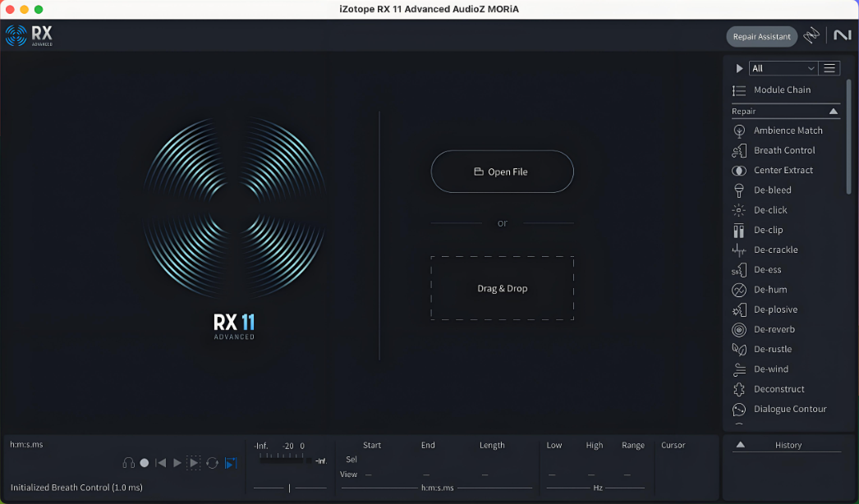Viewport: 859px width, 504px height.
Task: Click the Sel row label
Action: point(351,460)
